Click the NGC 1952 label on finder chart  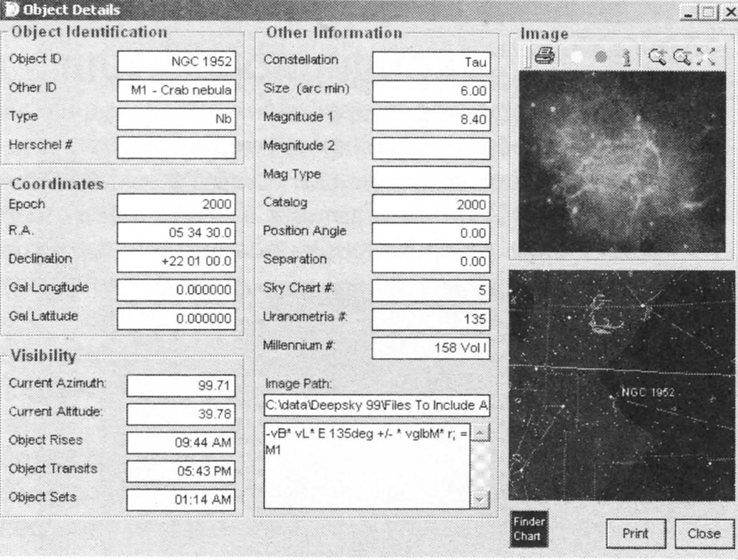pos(648,392)
